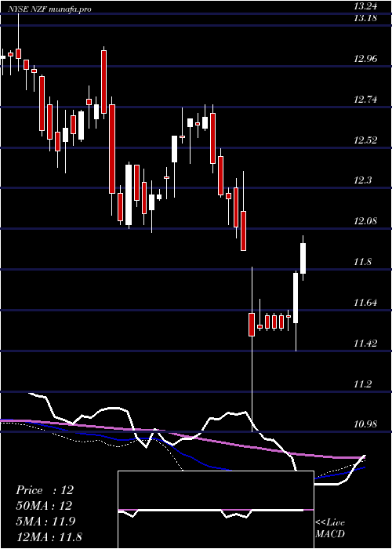392x549 pixels.
Task: Click the 10.98 price axis label
Action: 365,424
